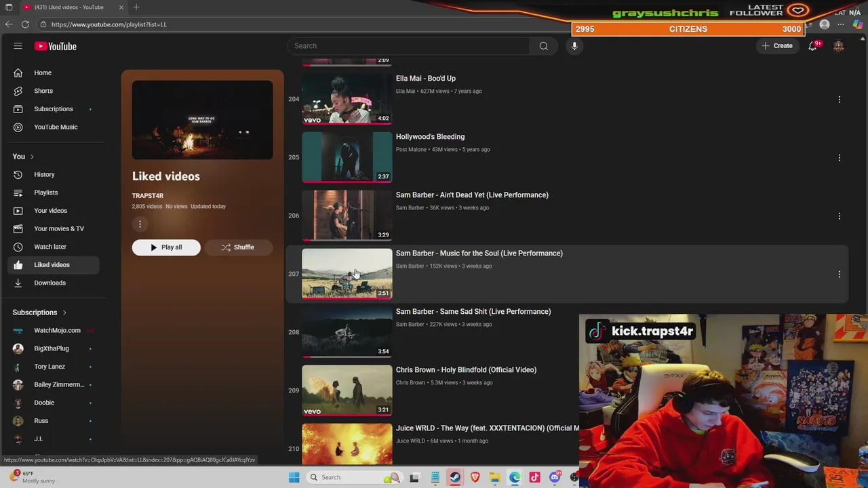Open the YouTube guide hamburger menu
This screenshot has width=868, height=488.
(x=18, y=46)
